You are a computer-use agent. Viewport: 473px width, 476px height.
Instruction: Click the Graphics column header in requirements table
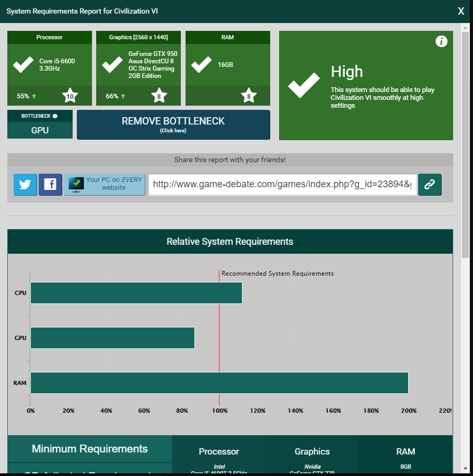coord(312,451)
